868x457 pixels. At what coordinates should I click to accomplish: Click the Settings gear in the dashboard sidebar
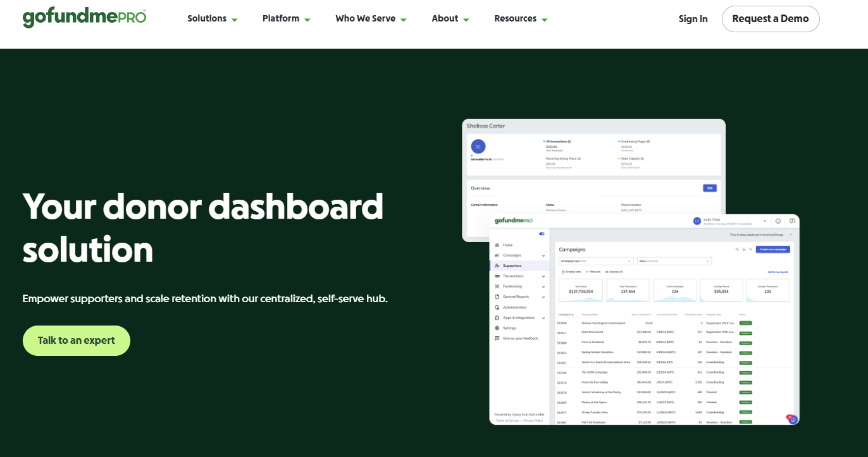pos(497,328)
